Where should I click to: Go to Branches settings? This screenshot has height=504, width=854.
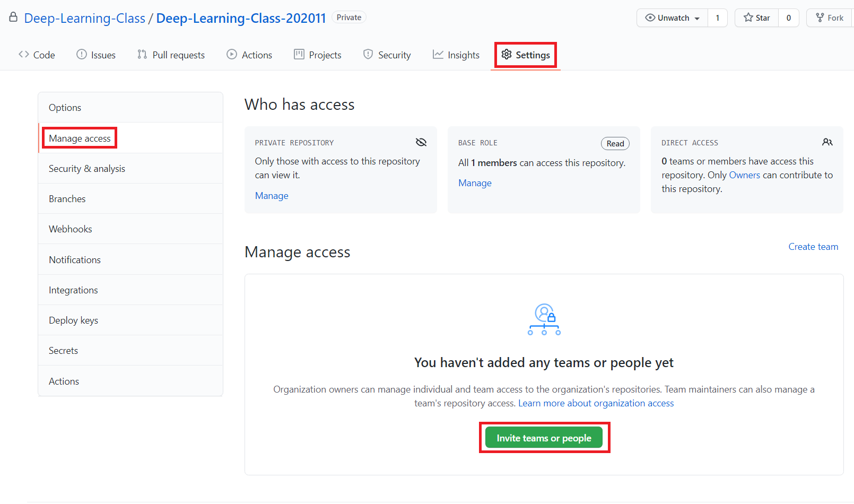click(x=130, y=199)
